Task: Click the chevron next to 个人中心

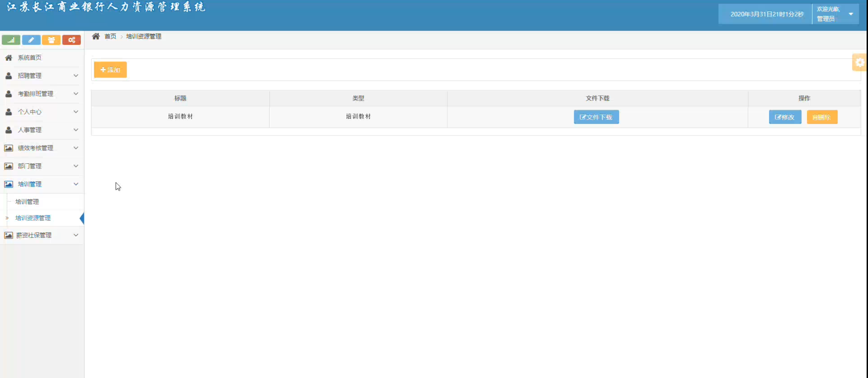Action: tap(76, 112)
